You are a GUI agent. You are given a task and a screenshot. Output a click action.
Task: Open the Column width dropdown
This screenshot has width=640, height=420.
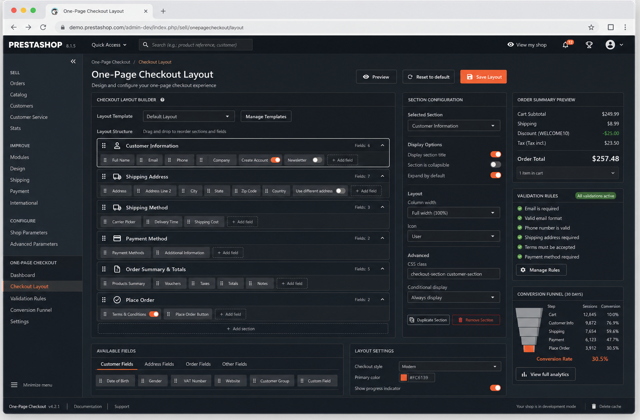(x=453, y=213)
